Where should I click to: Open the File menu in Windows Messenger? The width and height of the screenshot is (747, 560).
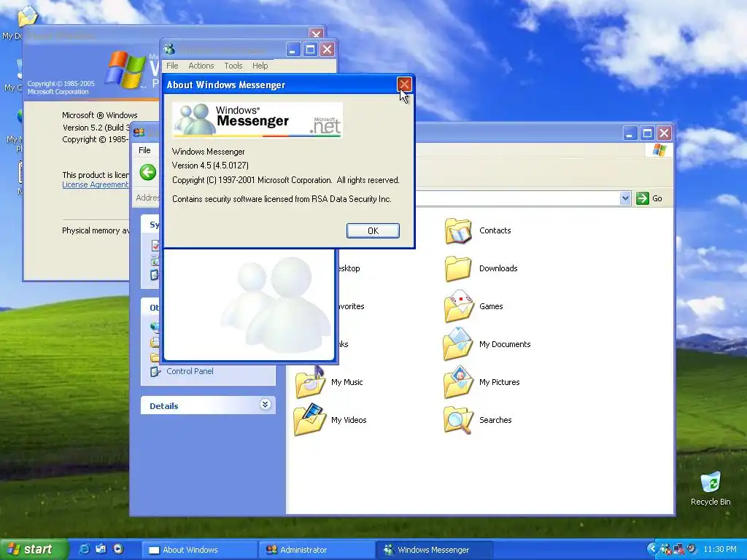point(172,66)
